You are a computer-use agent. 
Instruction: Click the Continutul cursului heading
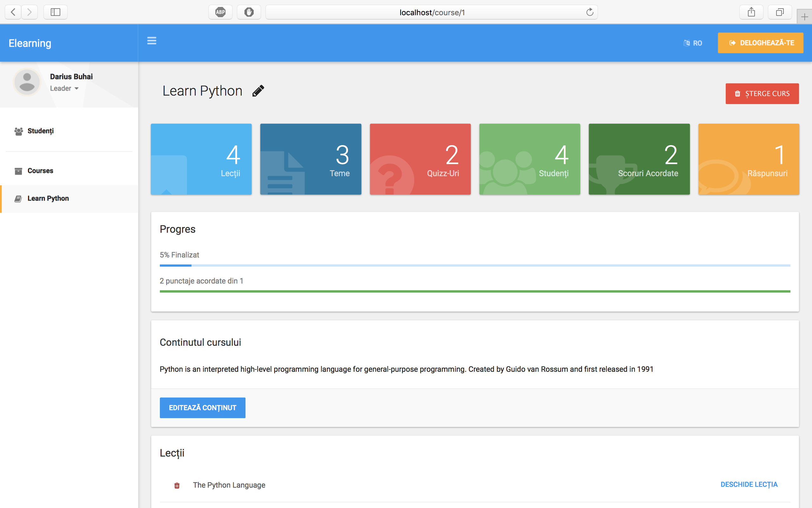[x=200, y=342]
